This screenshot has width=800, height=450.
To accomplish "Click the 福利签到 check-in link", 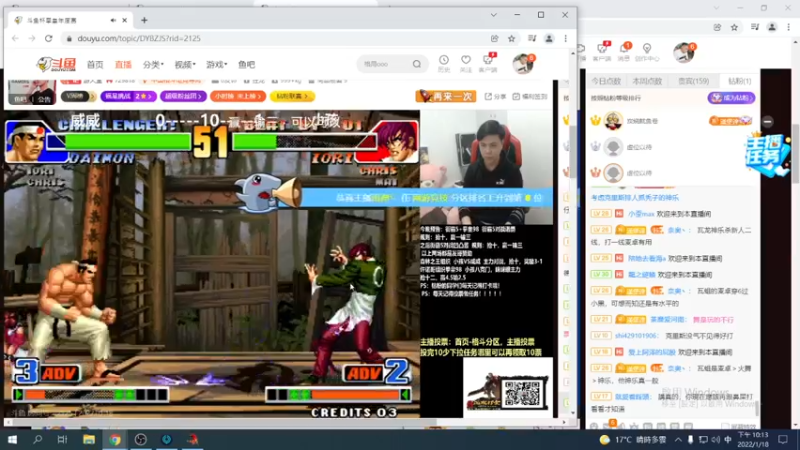I will pos(530,96).
